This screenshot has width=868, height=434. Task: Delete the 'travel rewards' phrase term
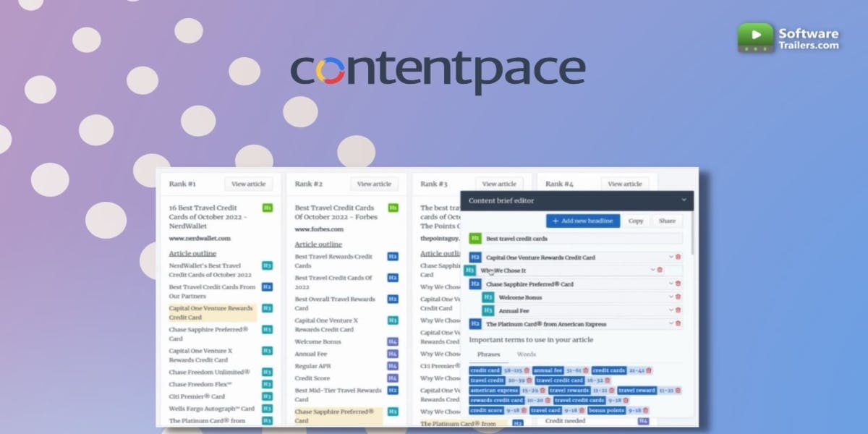pyautogui.click(x=612, y=390)
